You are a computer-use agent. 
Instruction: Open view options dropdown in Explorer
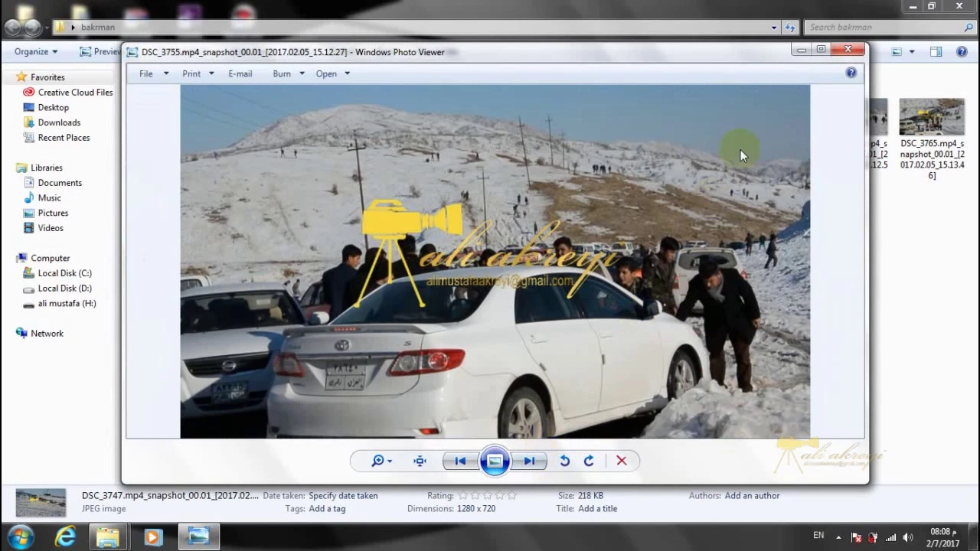(912, 51)
